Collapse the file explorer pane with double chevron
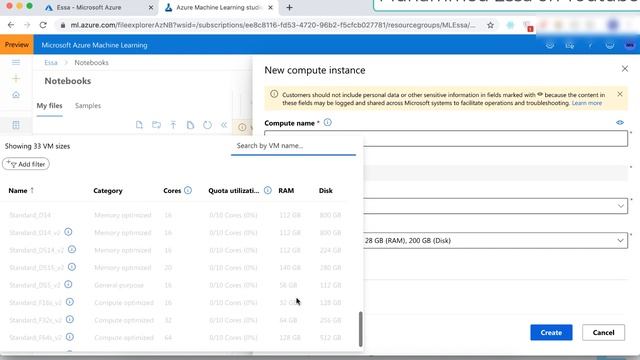640x360 pixels. [x=224, y=125]
